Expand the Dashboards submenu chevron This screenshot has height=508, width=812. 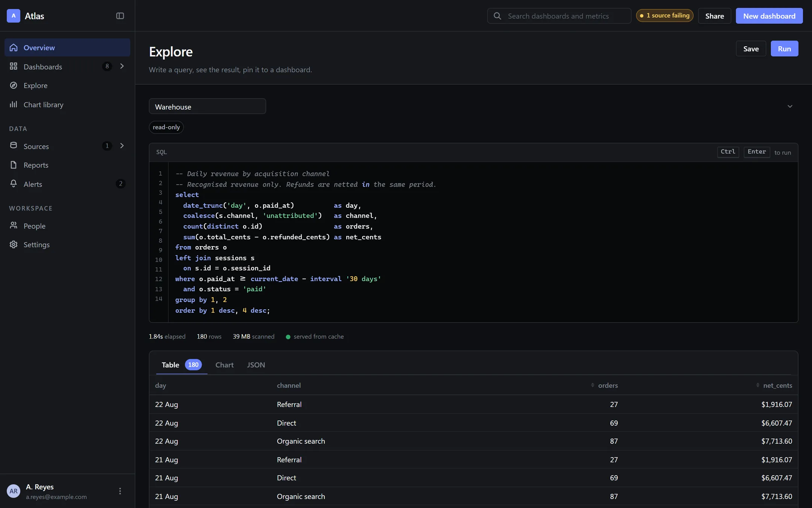coord(122,66)
